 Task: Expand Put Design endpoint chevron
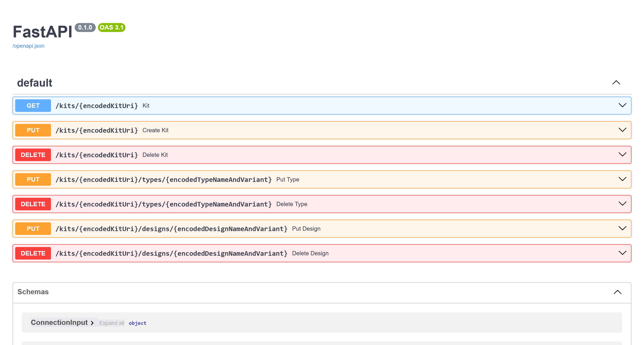(x=622, y=228)
